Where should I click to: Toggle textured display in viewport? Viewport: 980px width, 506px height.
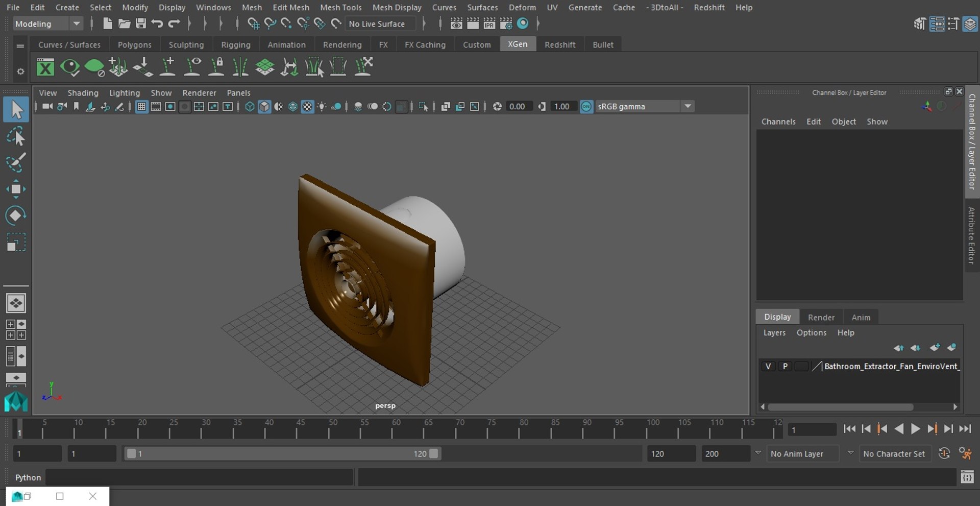pyautogui.click(x=307, y=106)
